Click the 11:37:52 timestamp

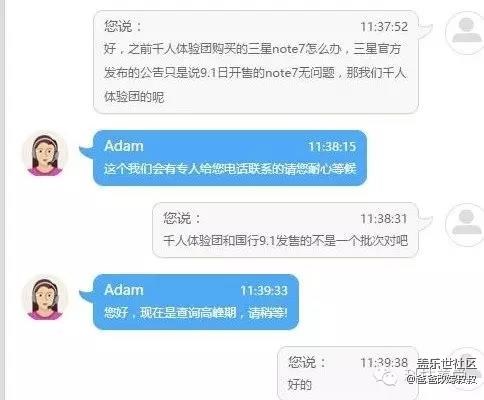tap(384, 27)
